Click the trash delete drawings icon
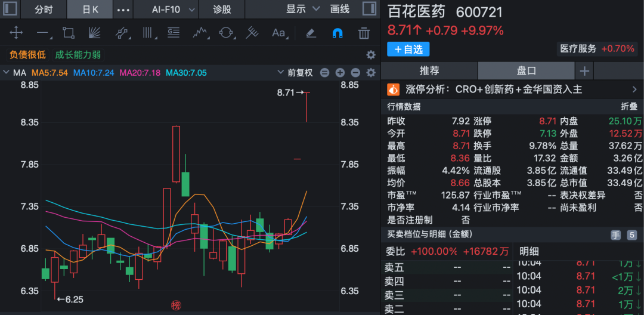This screenshot has width=644, height=315. (364, 32)
